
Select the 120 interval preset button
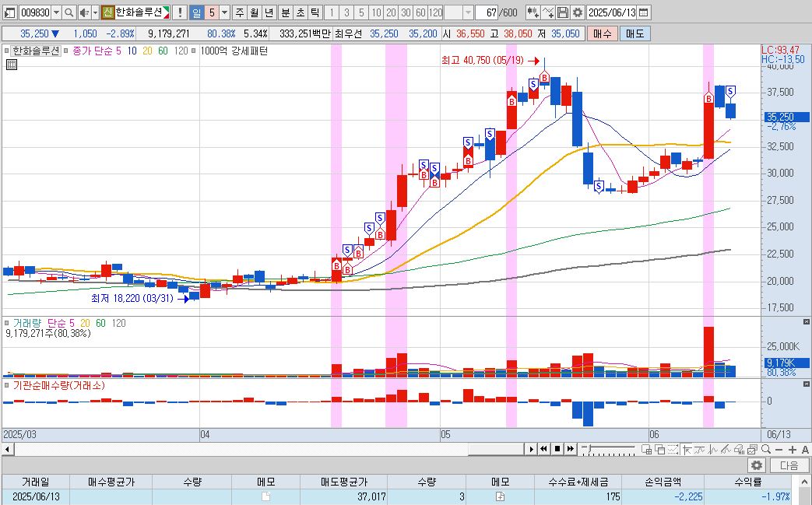click(435, 12)
